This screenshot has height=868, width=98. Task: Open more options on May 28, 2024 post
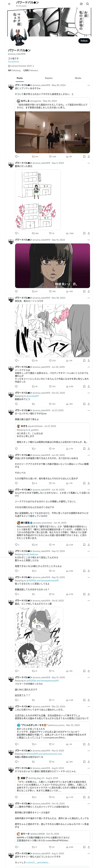(x=89, y=85)
